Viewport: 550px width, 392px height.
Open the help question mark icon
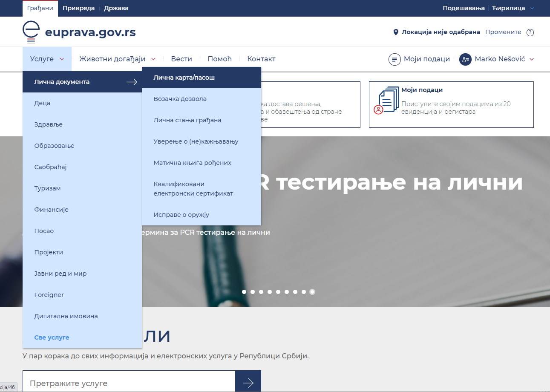530,32
